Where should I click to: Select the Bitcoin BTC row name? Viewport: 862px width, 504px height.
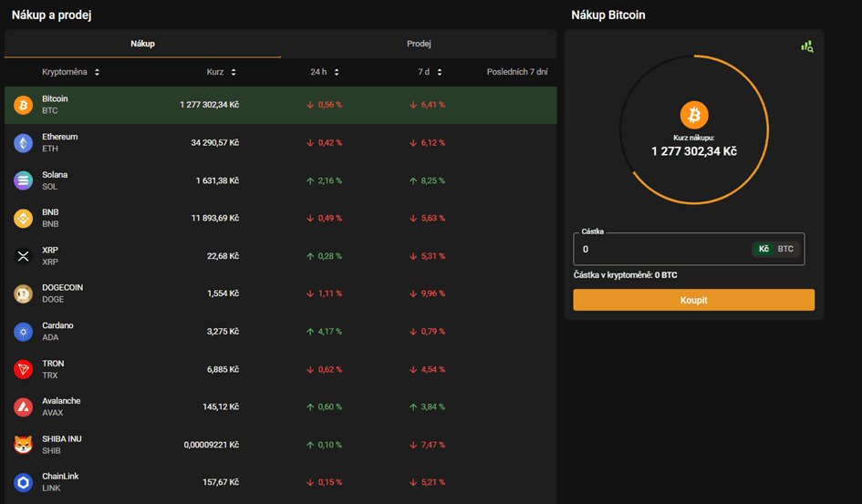point(55,104)
